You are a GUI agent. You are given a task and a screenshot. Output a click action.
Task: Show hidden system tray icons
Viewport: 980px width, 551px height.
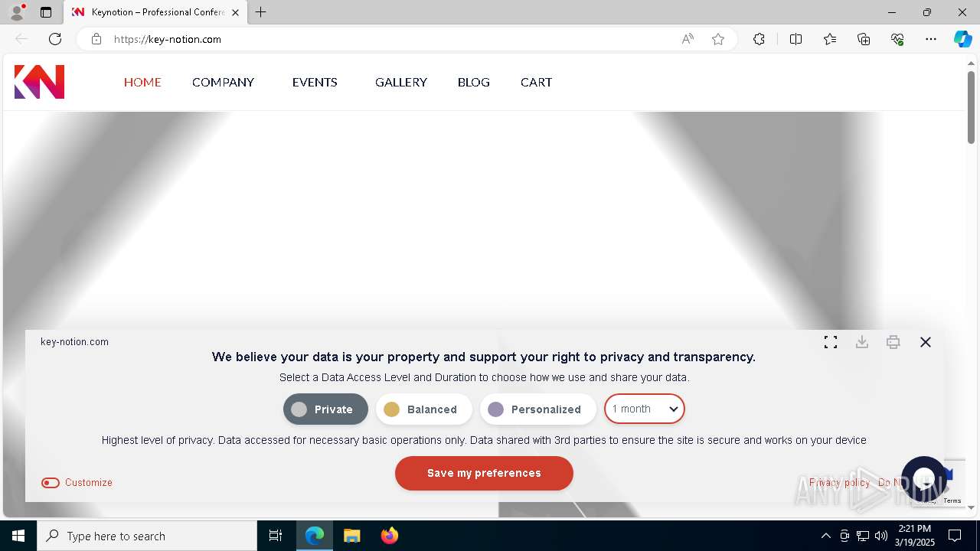(825, 536)
